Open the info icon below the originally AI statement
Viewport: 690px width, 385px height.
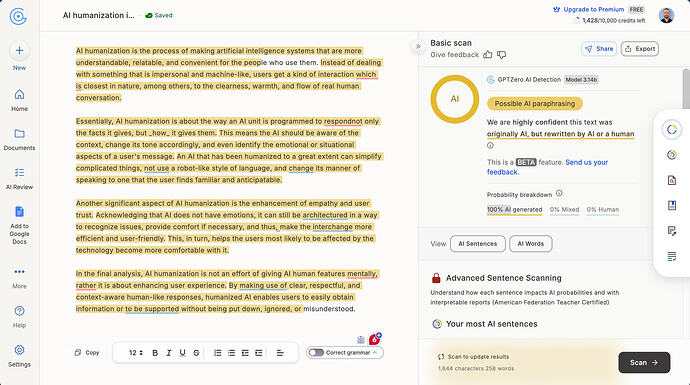490,146
